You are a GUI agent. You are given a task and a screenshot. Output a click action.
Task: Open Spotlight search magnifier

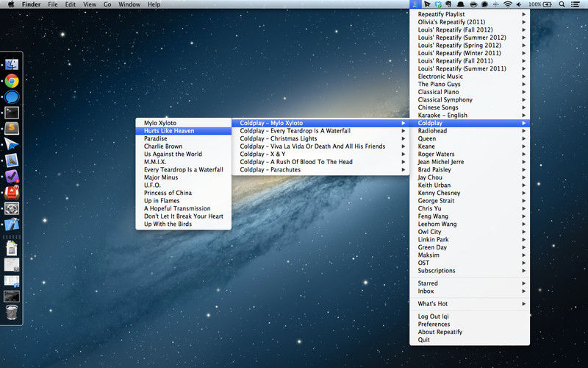tap(562, 4)
